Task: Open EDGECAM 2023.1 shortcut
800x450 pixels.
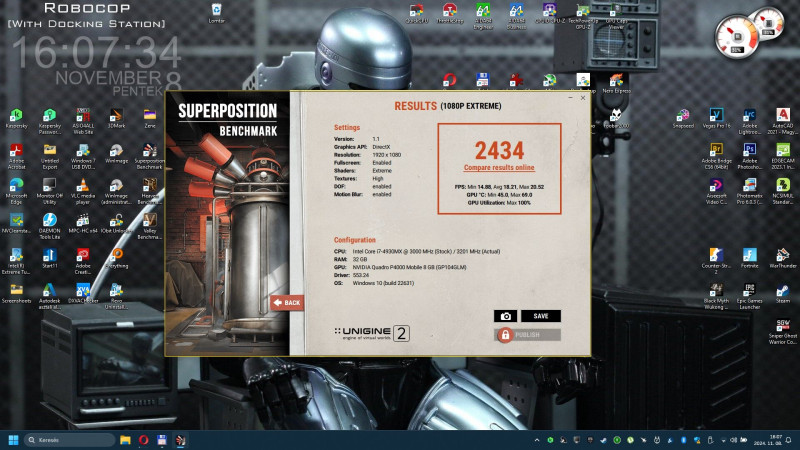Action: (x=783, y=156)
